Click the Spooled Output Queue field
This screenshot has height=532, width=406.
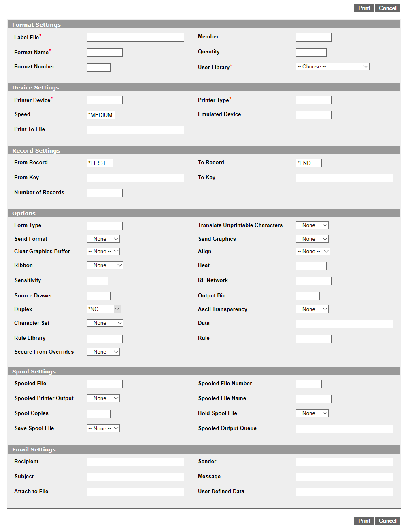tap(344, 429)
